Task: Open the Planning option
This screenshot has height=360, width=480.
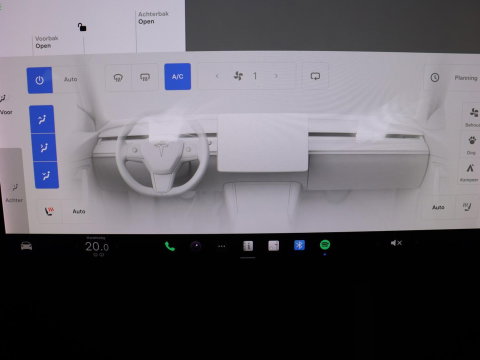Action: point(466,78)
